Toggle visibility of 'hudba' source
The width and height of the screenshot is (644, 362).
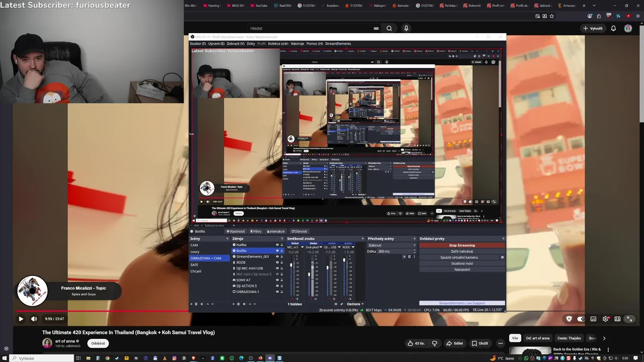point(277,245)
